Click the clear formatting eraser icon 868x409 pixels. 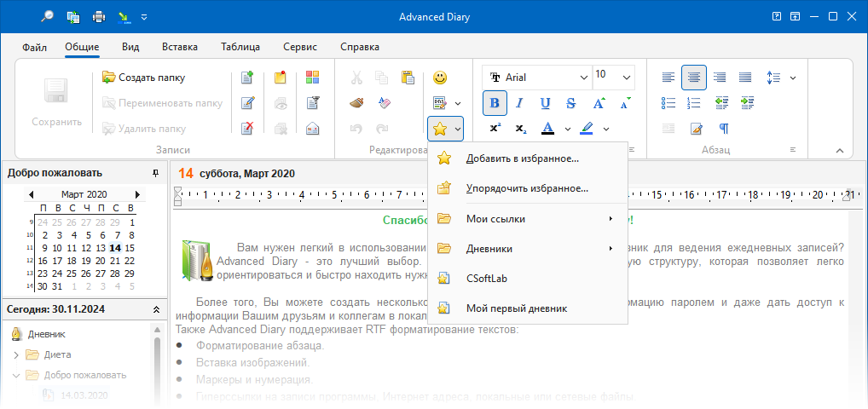pyautogui.click(x=384, y=103)
